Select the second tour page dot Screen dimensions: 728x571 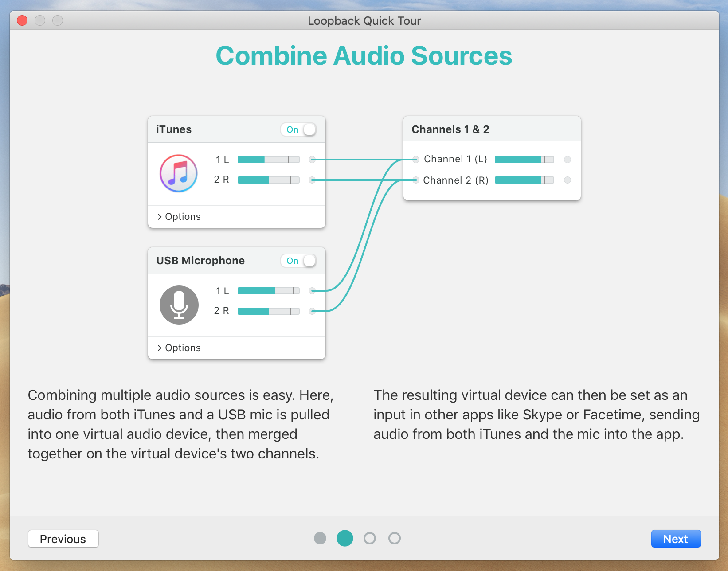pos(345,538)
